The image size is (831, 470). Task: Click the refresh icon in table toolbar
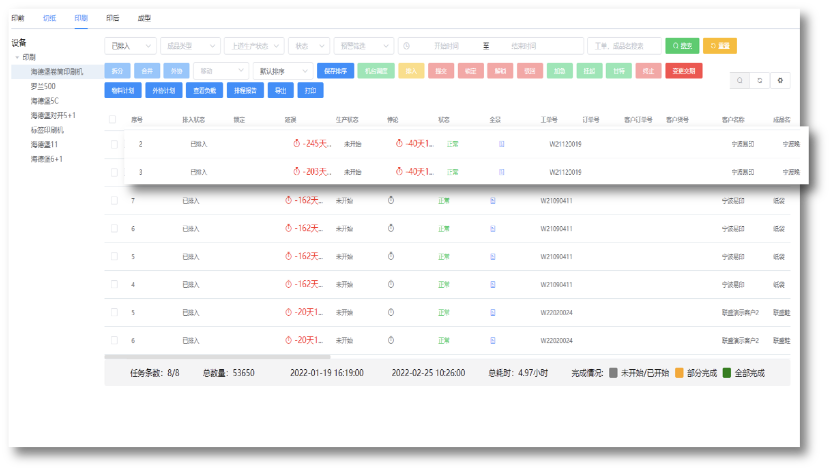(760, 81)
